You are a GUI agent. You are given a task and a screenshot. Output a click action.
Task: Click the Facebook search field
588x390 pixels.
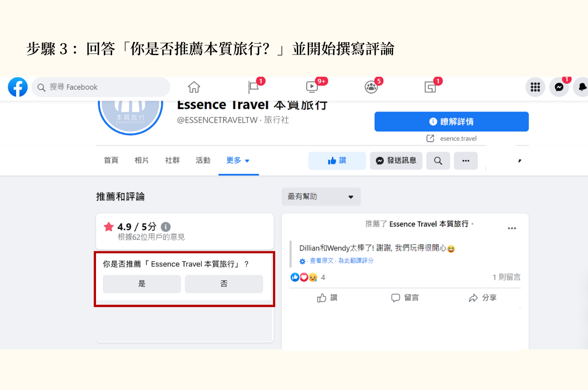pos(101,87)
